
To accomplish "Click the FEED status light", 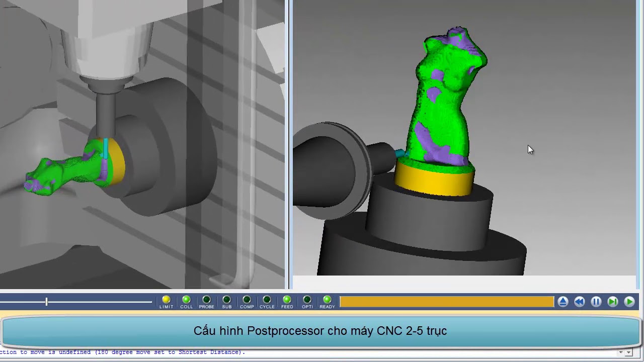I will (287, 302).
